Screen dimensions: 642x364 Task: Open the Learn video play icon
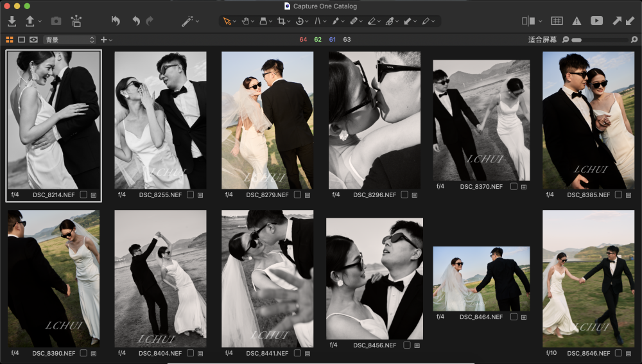[596, 21]
